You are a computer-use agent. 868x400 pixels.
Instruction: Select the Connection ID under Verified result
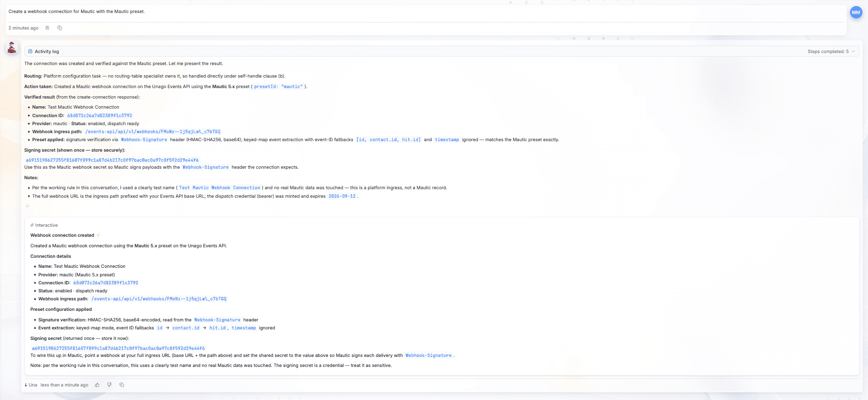(99, 116)
